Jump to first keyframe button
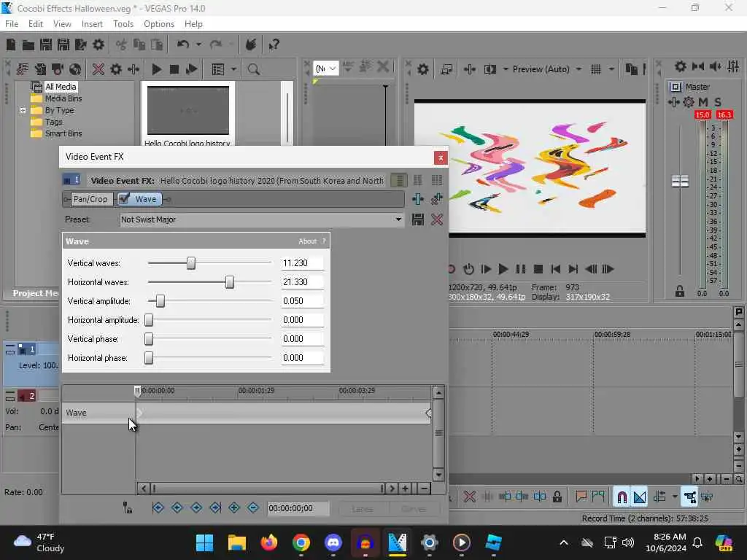Screen dimensions: 747x560 tap(158, 508)
